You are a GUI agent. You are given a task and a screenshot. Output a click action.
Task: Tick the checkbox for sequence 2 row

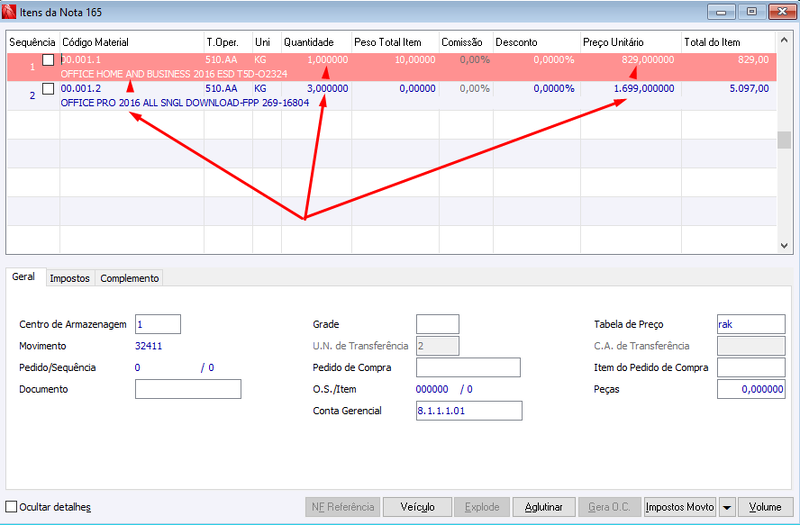(48, 89)
